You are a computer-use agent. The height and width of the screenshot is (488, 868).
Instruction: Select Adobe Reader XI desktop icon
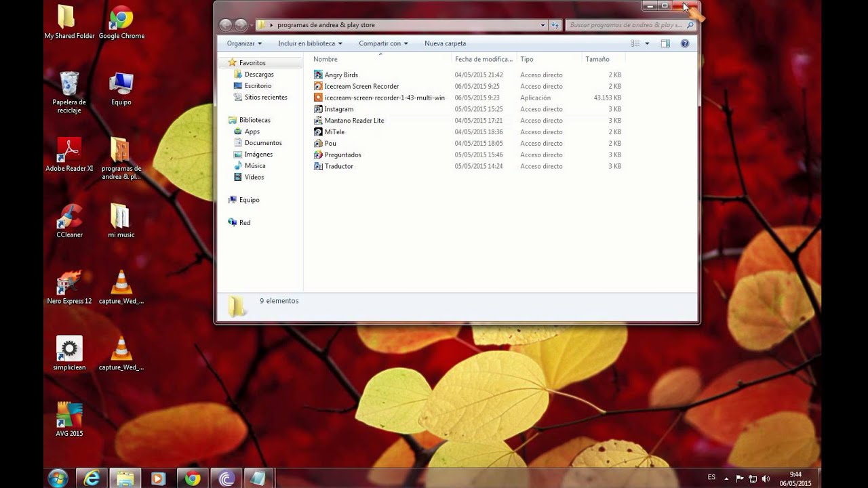pos(69,155)
